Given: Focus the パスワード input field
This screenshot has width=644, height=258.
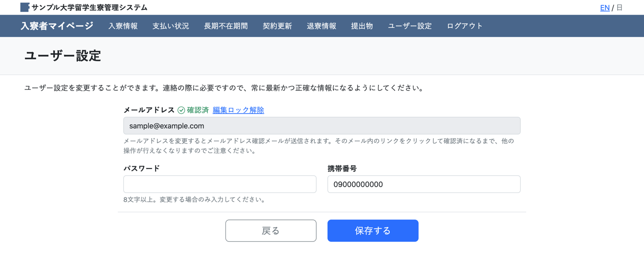Looking at the screenshot, I should tap(220, 184).
